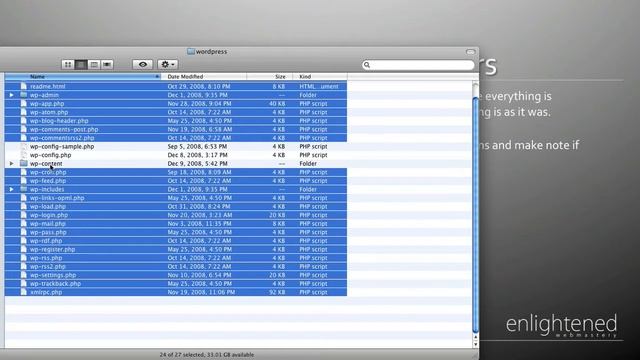Open the gear Action menu
Screen dimensions: 640x360
coord(167,64)
